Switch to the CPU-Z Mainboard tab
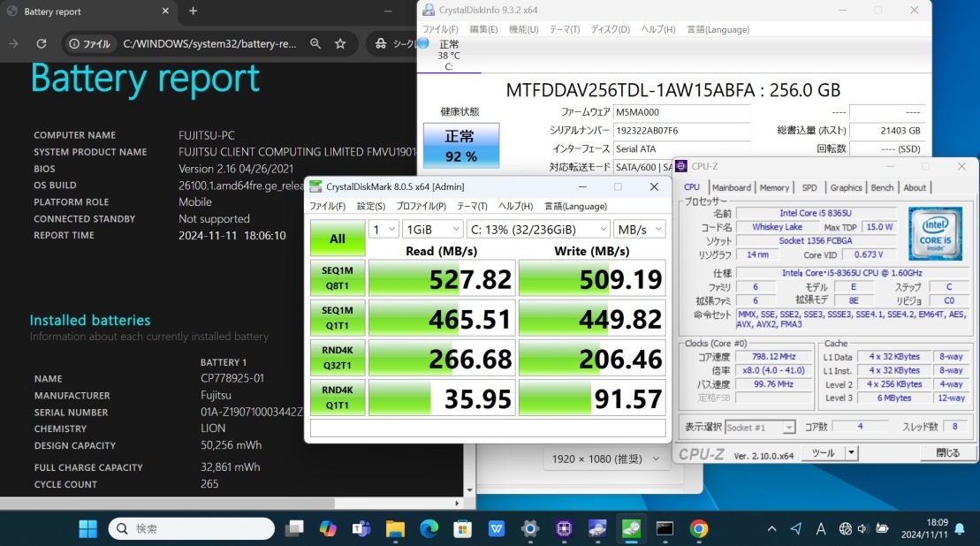Screen dimensions: 980x546 732,187
